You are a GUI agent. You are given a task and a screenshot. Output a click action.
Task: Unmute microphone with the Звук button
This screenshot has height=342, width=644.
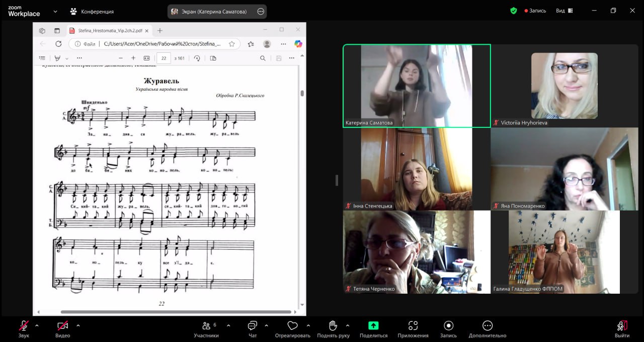[24, 329]
